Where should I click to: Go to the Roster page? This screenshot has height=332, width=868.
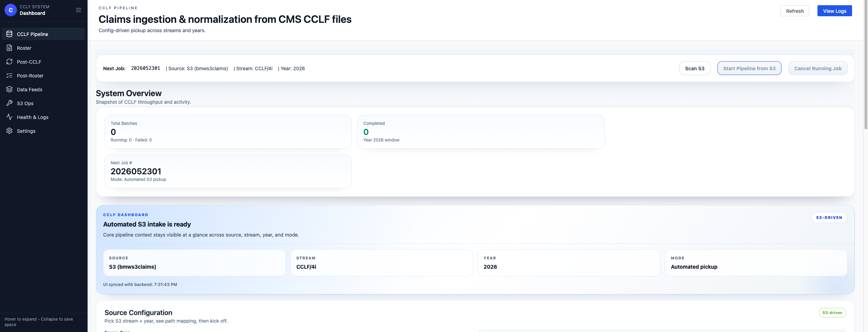(x=43, y=48)
